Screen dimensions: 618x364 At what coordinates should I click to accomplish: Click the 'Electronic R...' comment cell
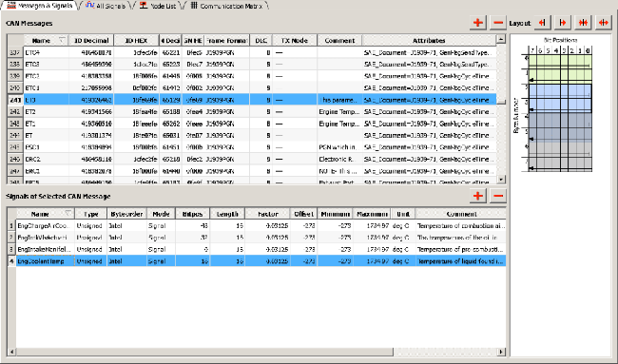(339, 159)
